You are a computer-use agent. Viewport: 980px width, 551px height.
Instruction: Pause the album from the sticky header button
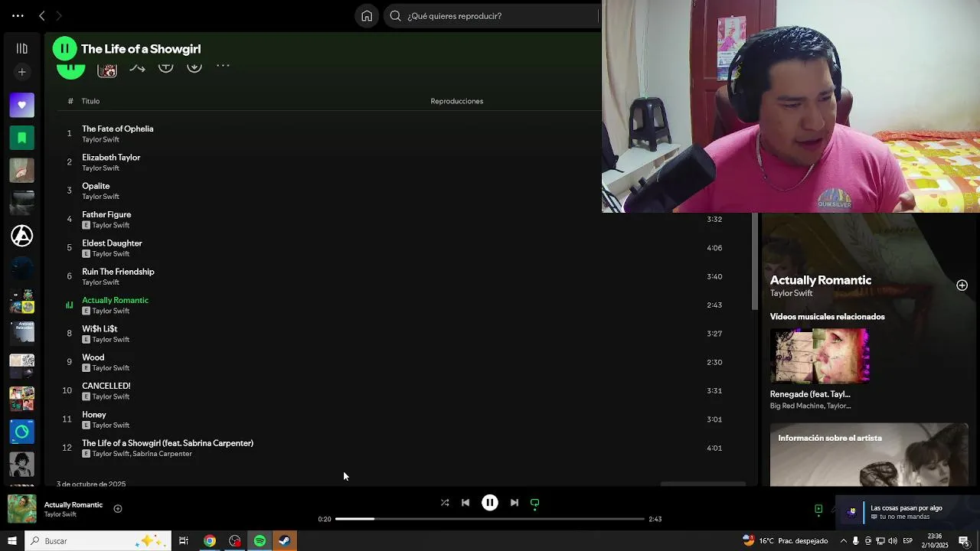coord(64,49)
